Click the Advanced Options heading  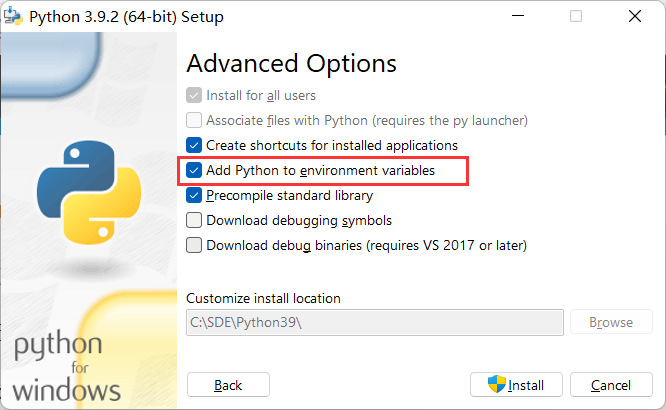(291, 63)
